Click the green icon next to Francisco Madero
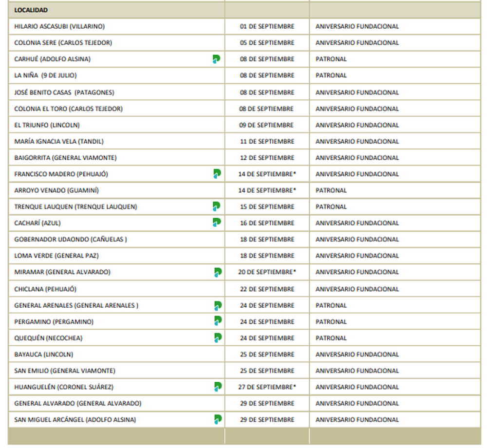Image resolution: width=487 pixels, height=448 pixels. pos(217,174)
